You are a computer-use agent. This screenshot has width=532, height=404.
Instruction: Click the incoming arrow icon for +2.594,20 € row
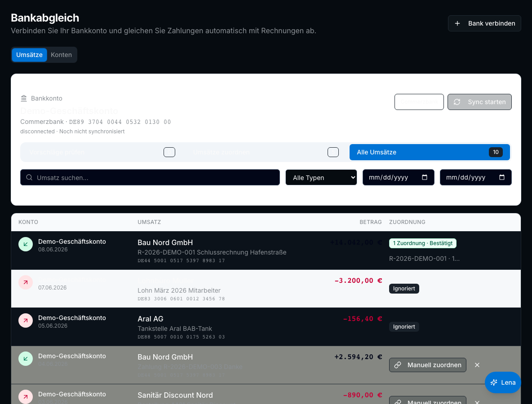pyautogui.click(x=26, y=359)
